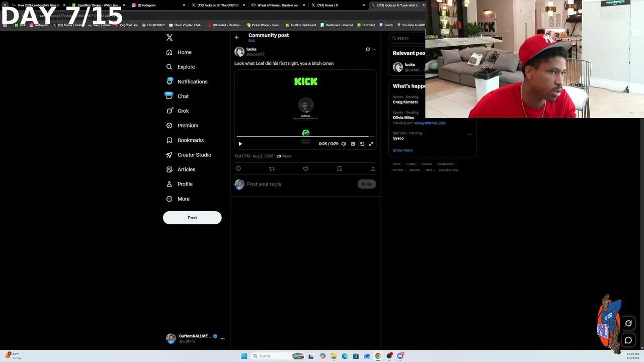Open the Windows Start menu
The width and height of the screenshot is (644, 362).
[244, 356]
